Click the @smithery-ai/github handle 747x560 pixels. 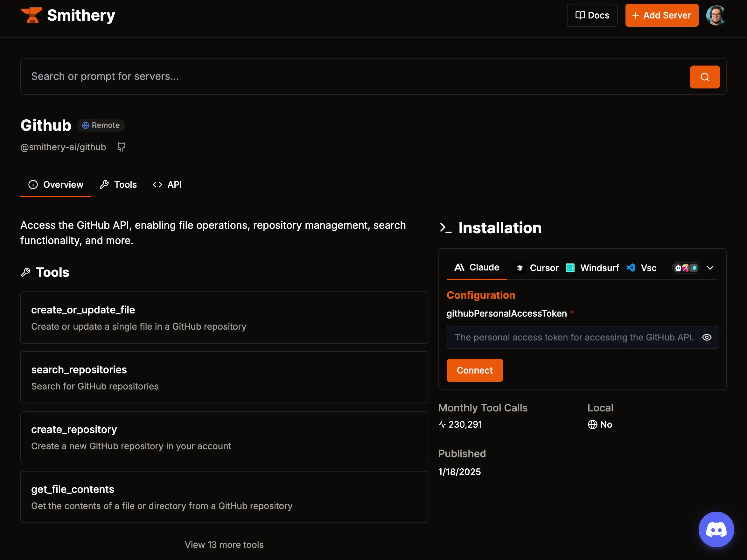click(63, 147)
